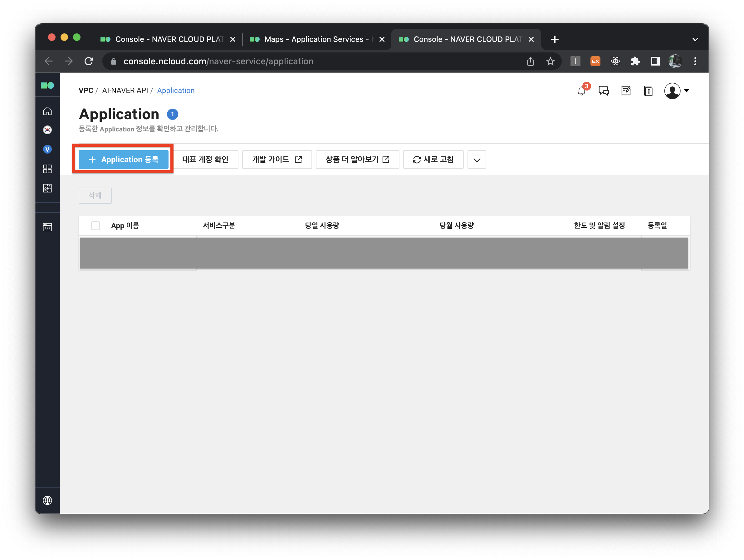Click the browser Back arrow

[49, 61]
